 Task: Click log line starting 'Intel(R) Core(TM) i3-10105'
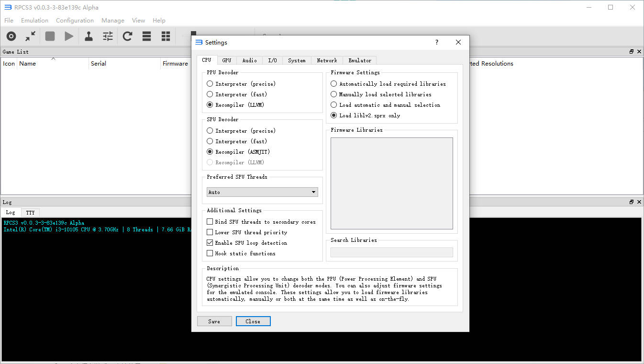pyautogui.click(x=98, y=229)
